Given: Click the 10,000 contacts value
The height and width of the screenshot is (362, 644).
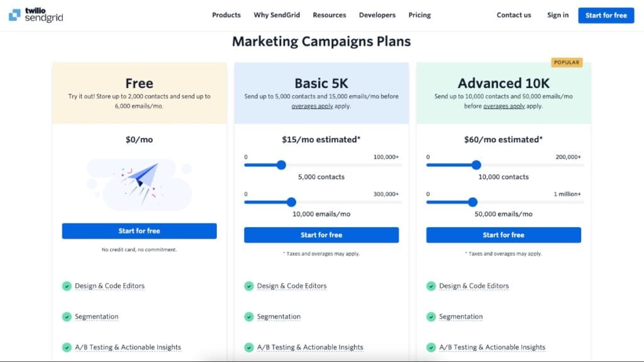Looking at the screenshot, I should click(x=504, y=177).
